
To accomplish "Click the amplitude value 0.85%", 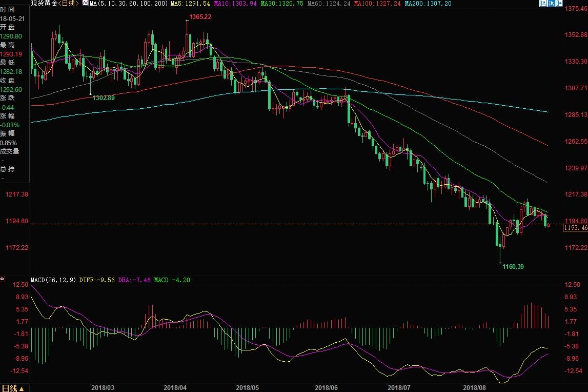I will pos(9,143).
